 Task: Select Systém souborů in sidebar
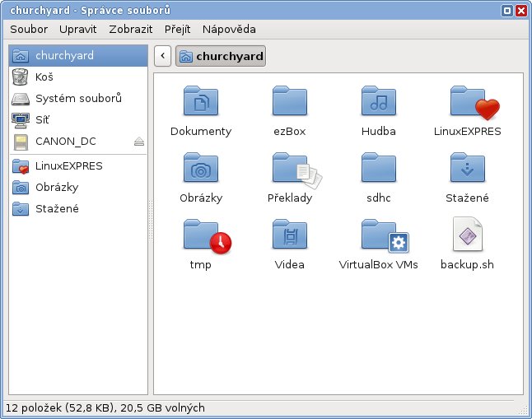(x=78, y=99)
